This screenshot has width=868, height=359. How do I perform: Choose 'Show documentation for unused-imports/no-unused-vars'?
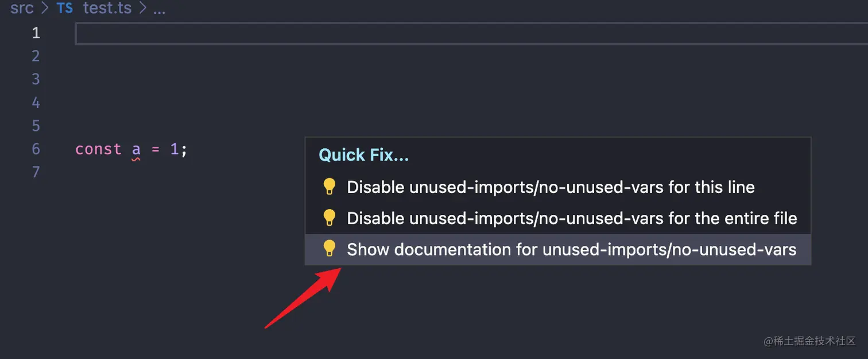point(571,249)
